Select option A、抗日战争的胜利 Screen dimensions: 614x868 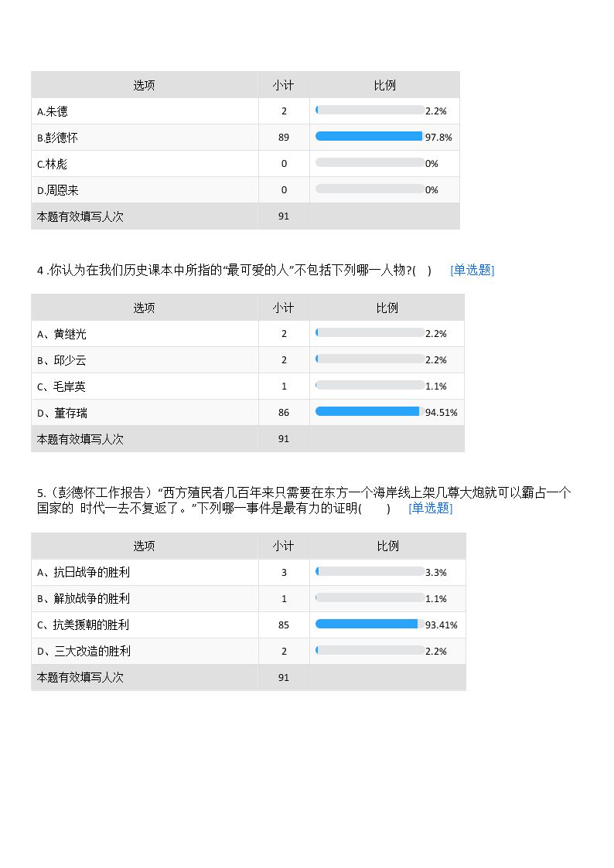click(248, 573)
